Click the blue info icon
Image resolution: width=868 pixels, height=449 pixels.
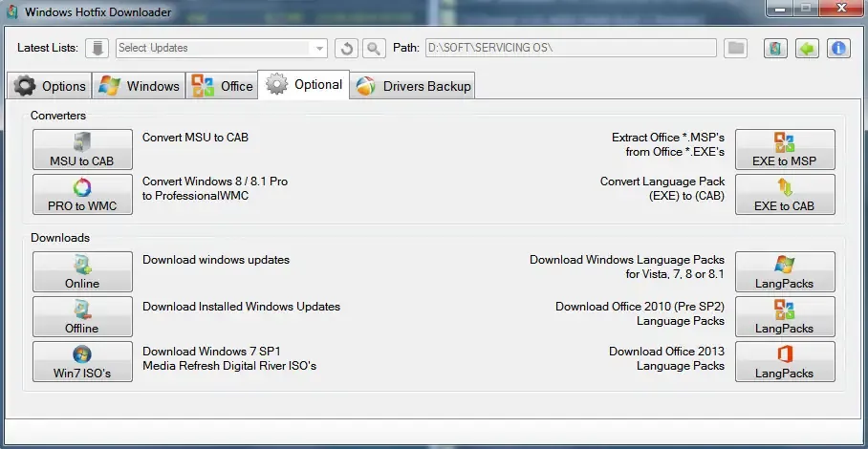pyautogui.click(x=838, y=48)
